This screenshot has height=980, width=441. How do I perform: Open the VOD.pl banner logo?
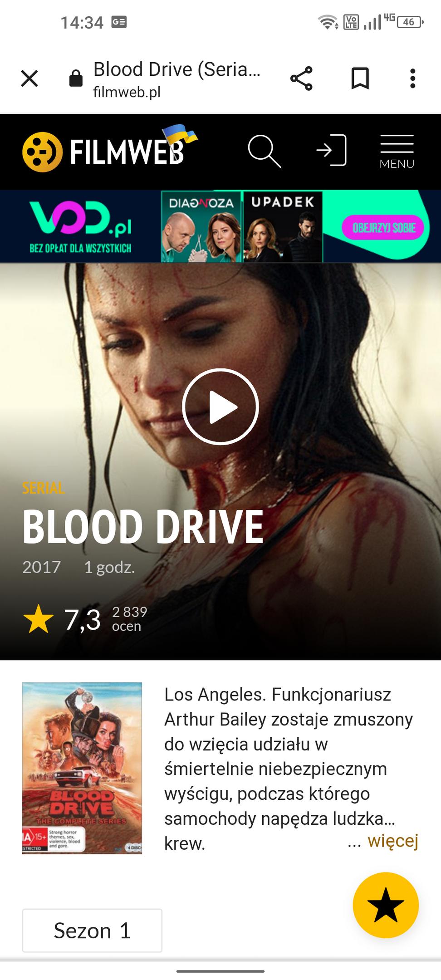click(80, 226)
